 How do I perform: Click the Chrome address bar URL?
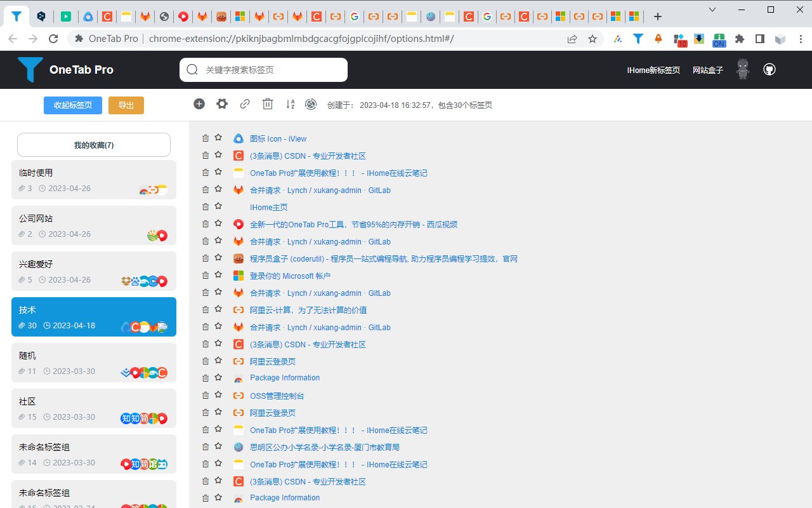pos(301,39)
